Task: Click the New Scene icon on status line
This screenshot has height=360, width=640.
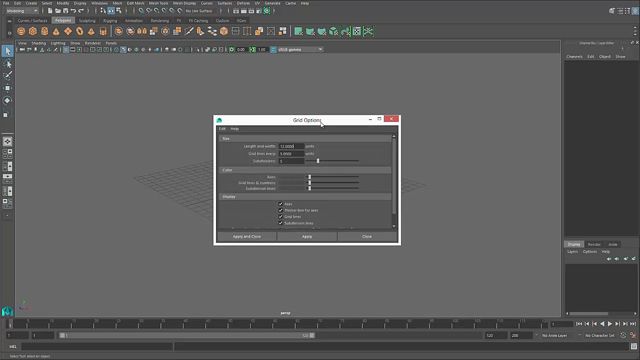Action: [x=50, y=11]
